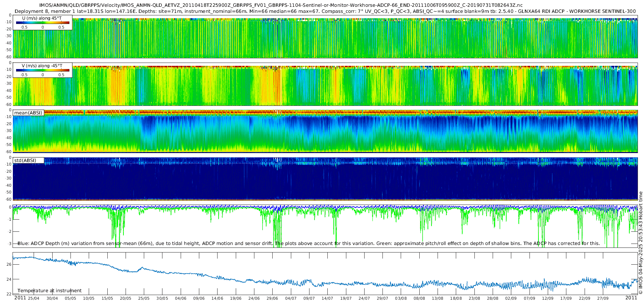Click the Deployment 8 metadata line
Viewport: 644px width, 304px height.
(325, 11)
